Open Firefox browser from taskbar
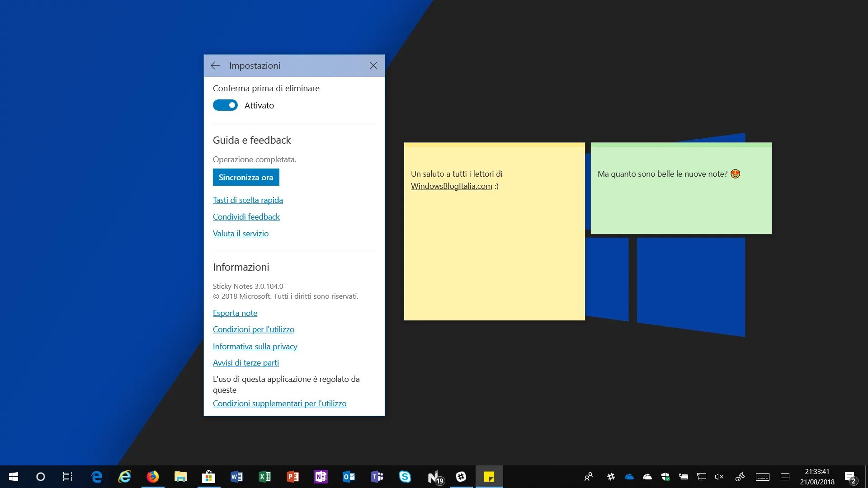 pos(152,477)
